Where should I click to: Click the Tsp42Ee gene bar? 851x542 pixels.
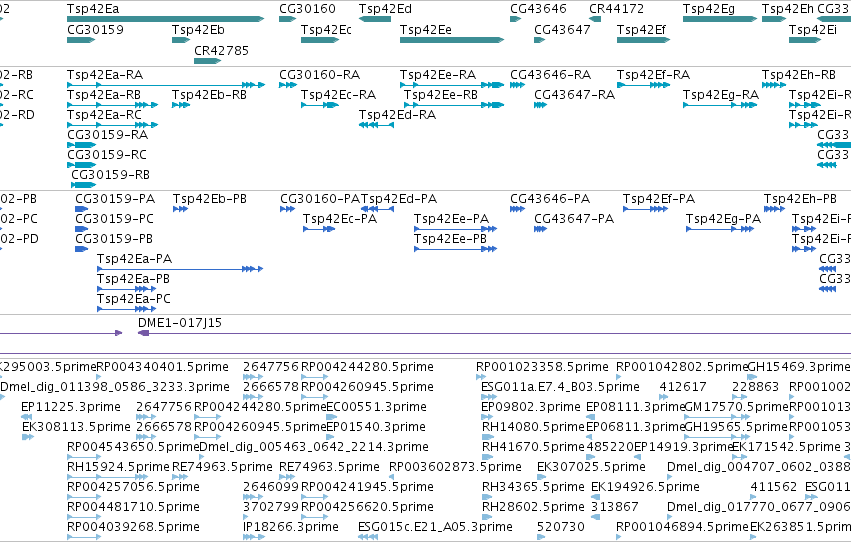tap(452, 40)
